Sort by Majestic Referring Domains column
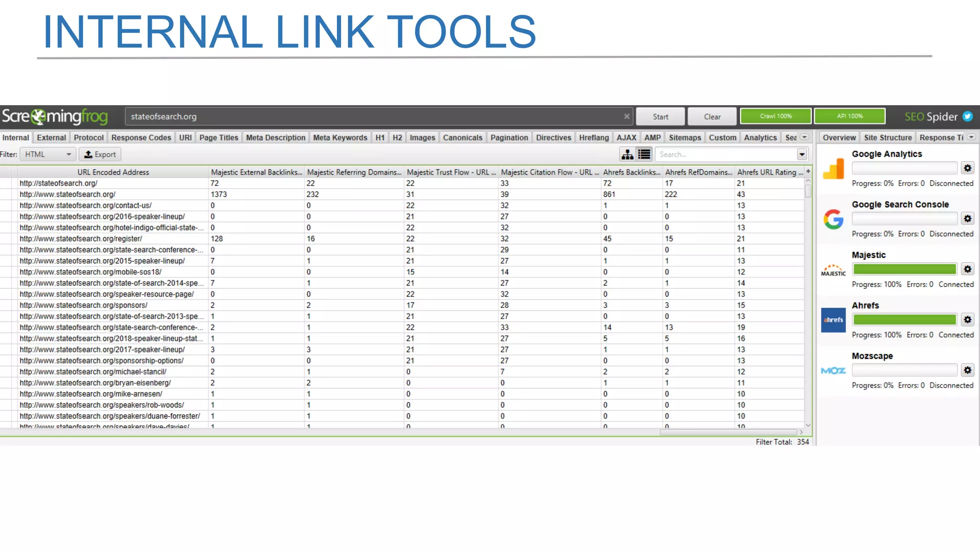Viewport: 980px width, 551px height. (x=354, y=172)
